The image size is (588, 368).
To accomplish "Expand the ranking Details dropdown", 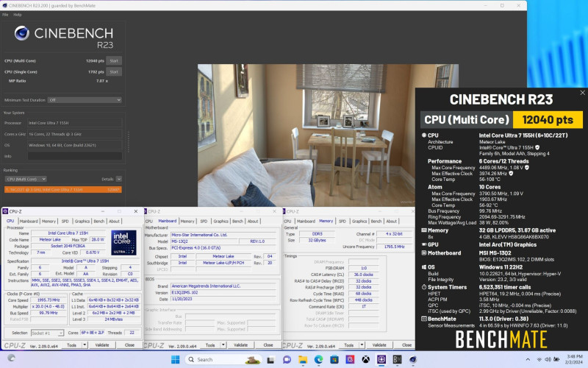I will click(119, 179).
